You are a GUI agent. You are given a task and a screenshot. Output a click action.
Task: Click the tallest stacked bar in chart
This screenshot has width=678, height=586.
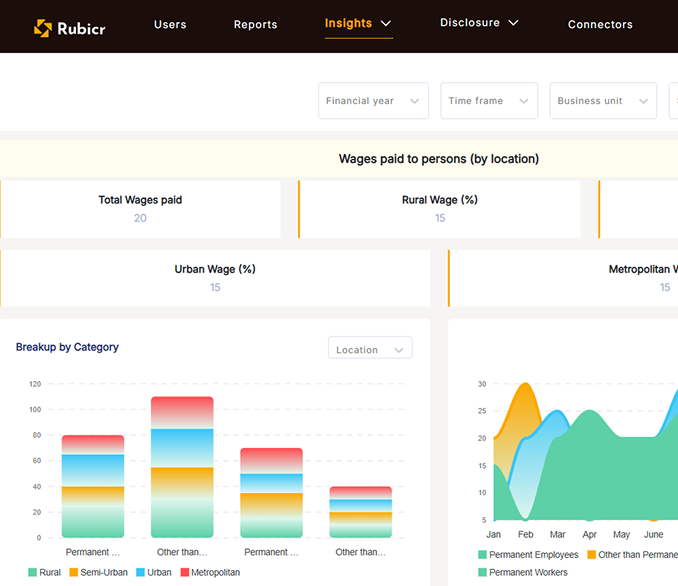click(182, 467)
